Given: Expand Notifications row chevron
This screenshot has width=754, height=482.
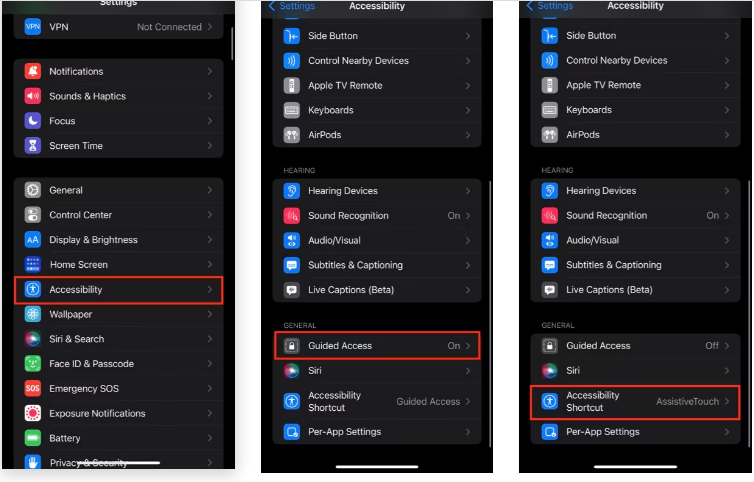Looking at the screenshot, I should coord(210,71).
